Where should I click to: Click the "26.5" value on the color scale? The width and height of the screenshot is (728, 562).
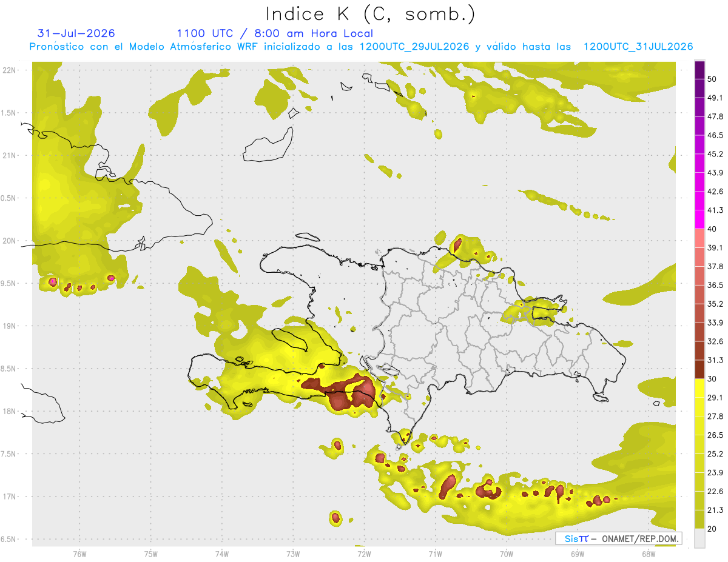tap(715, 435)
